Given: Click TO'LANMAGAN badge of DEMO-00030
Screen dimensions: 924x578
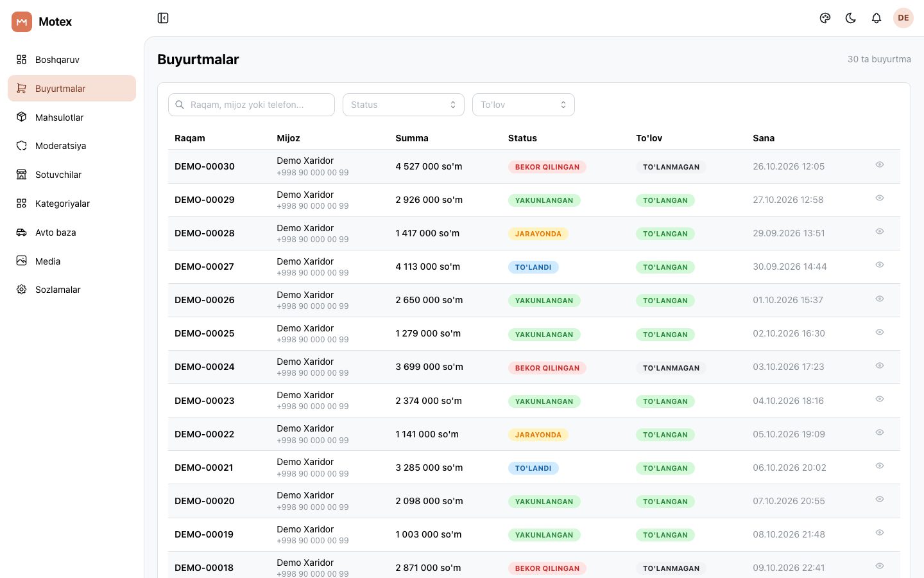Looking at the screenshot, I should coord(671,167).
